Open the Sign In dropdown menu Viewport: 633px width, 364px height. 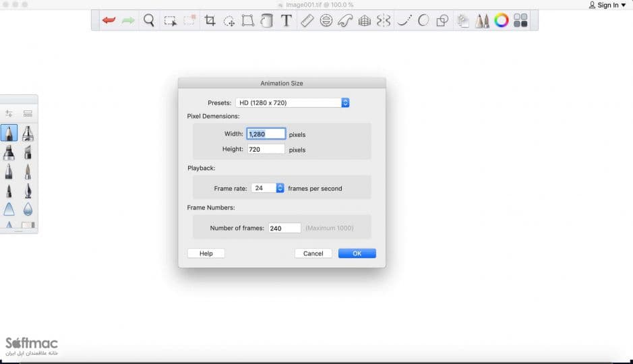(x=607, y=5)
